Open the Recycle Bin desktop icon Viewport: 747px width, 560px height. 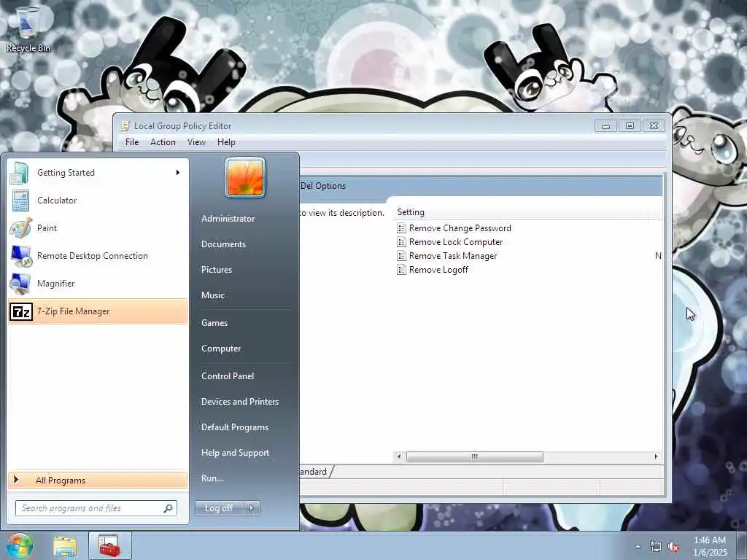[28, 28]
